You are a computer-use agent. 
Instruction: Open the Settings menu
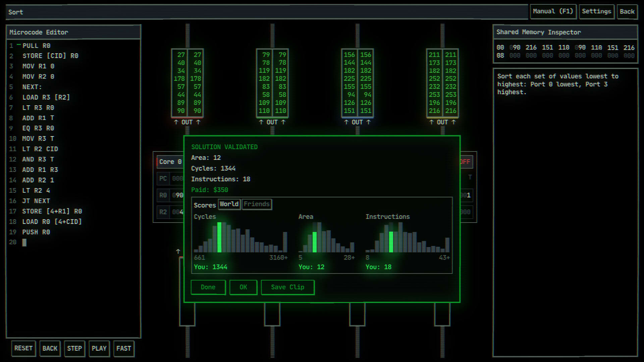tap(596, 11)
